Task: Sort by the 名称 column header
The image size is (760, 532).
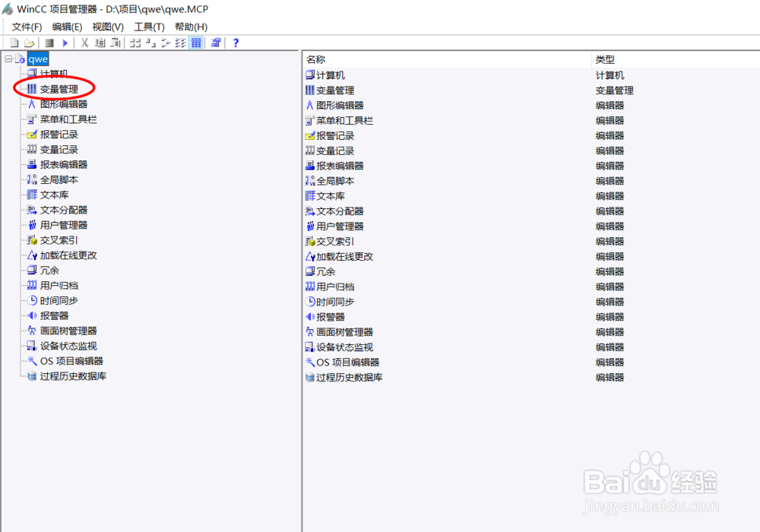Action: point(447,59)
